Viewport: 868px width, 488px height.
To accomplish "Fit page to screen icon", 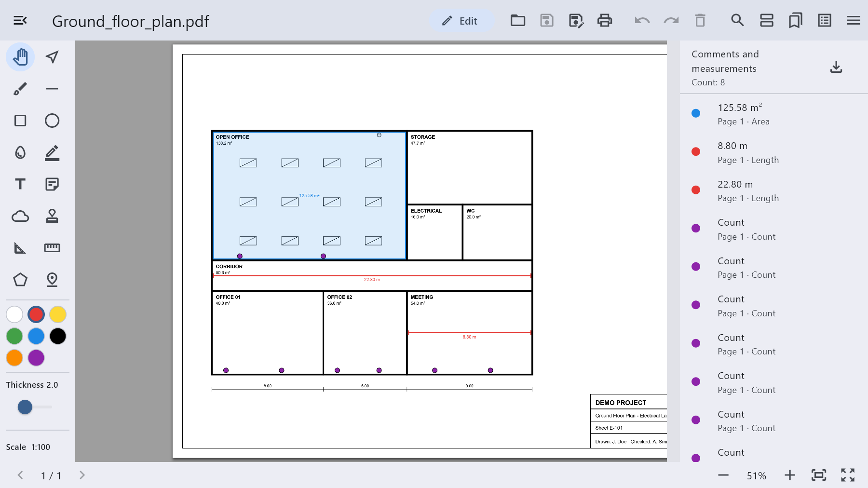I will (x=819, y=475).
